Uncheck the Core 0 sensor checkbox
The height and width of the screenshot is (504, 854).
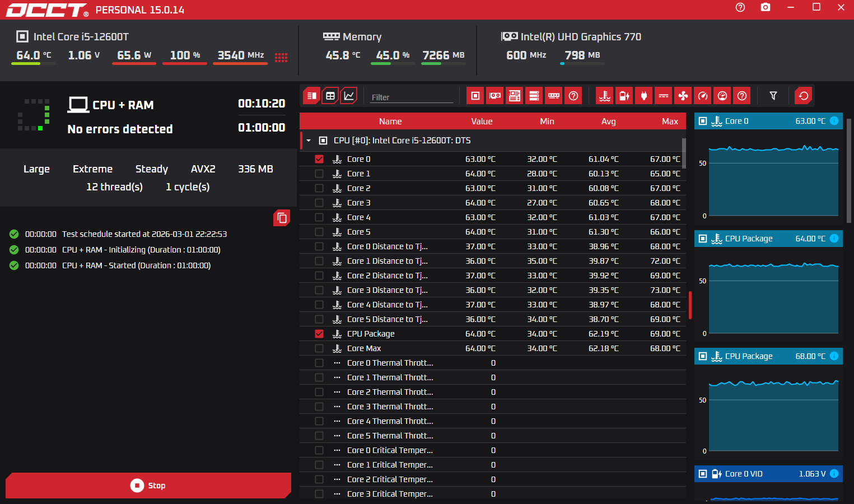click(x=319, y=159)
